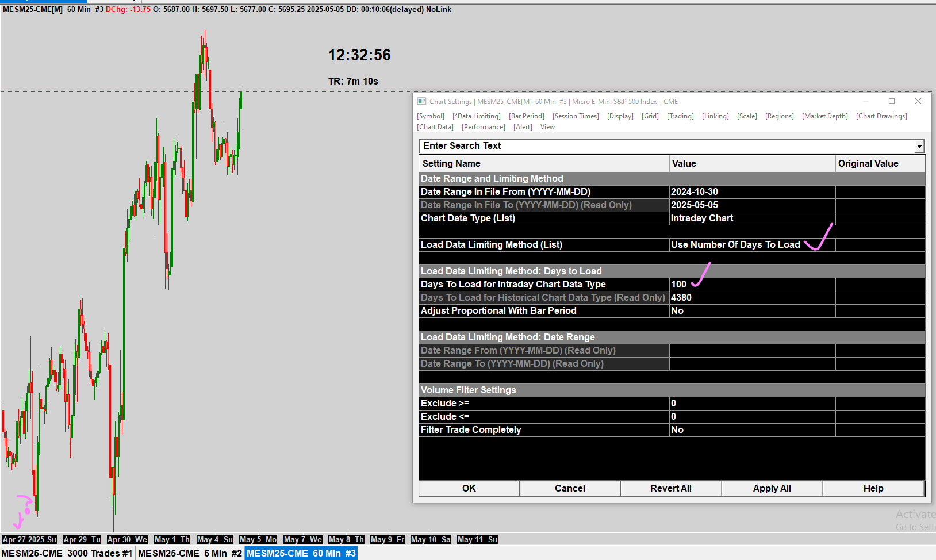Viewport: 936px width, 560px height.
Task: Open the Chart Data Type list value
Action: (752, 218)
